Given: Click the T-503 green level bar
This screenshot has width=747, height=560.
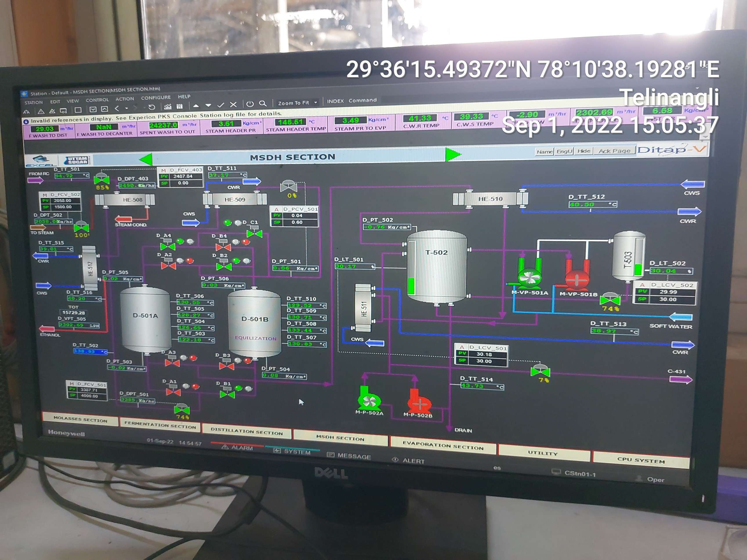Looking at the screenshot, I should tap(638, 270).
